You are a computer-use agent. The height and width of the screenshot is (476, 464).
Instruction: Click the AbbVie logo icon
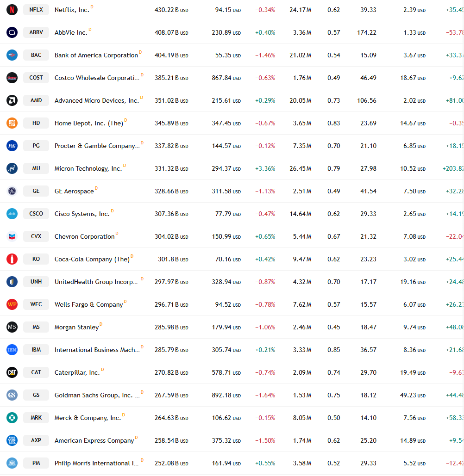click(12, 32)
